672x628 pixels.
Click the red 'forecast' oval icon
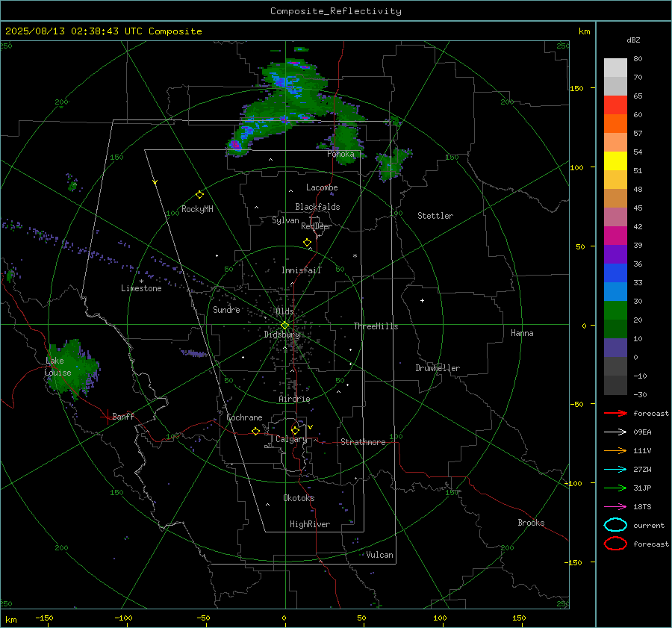[x=615, y=544]
